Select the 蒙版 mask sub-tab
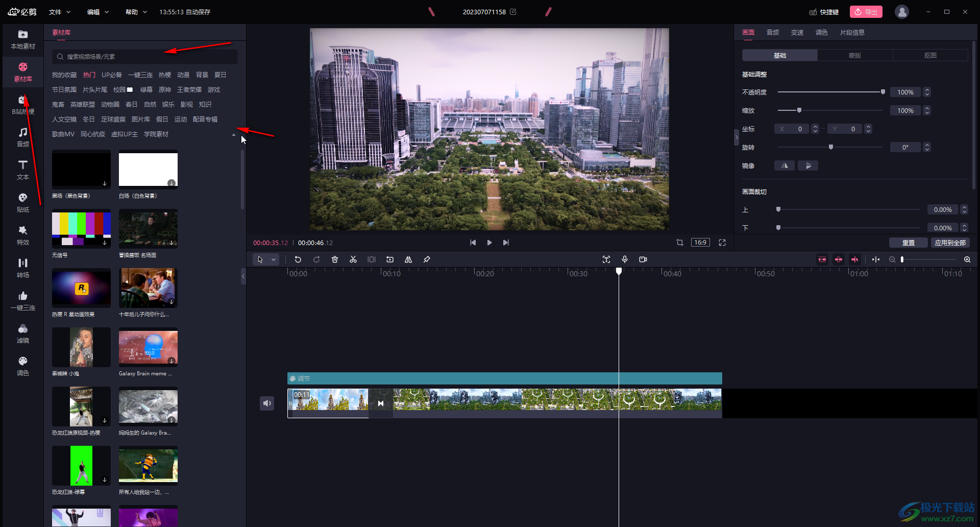The width and height of the screenshot is (980, 527). click(x=855, y=55)
